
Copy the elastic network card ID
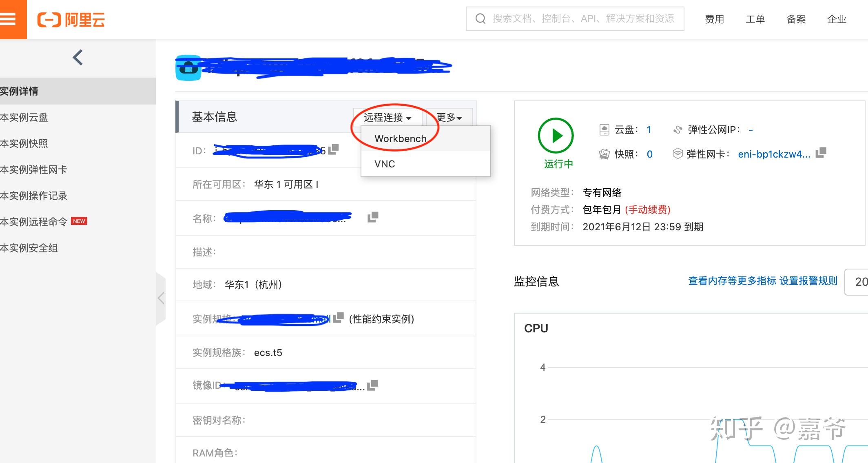point(821,153)
